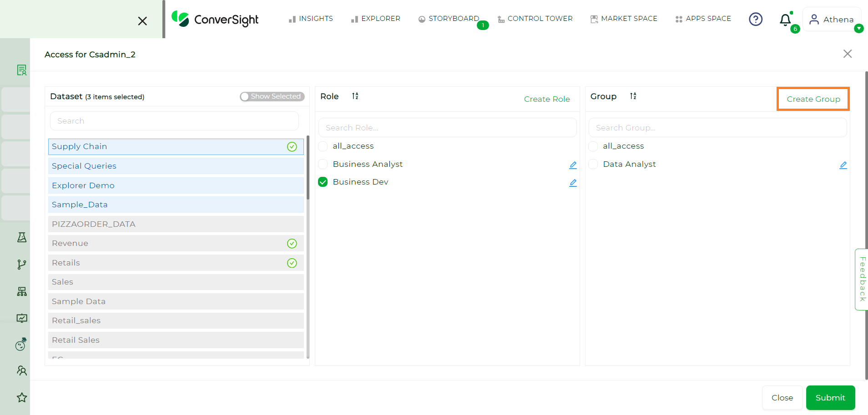Open the INSIGHTS menu
868x415 pixels.
[311, 19]
